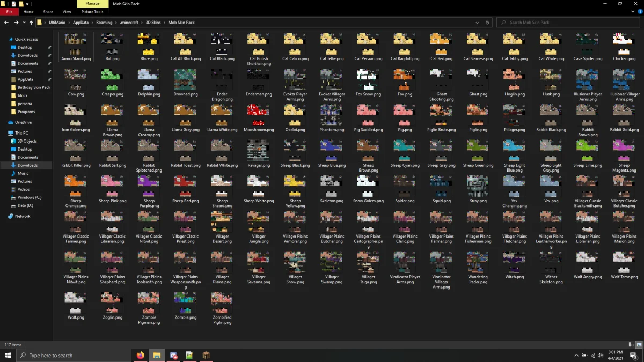The height and width of the screenshot is (362, 644).
Task: Select the Chicken.png thumbnail
Action: [624, 44]
